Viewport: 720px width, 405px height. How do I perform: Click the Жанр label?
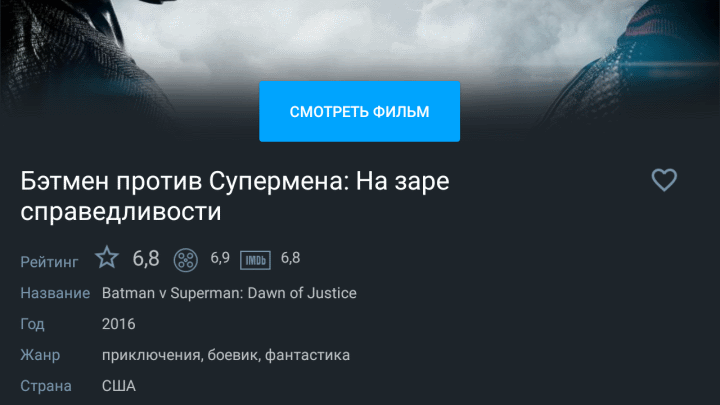click(40, 355)
